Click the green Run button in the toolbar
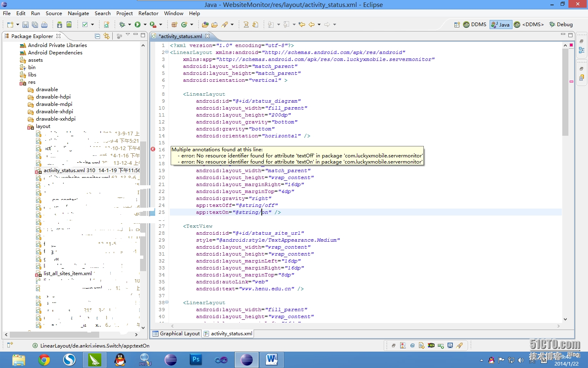The image size is (588, 368). coord(138,25)
